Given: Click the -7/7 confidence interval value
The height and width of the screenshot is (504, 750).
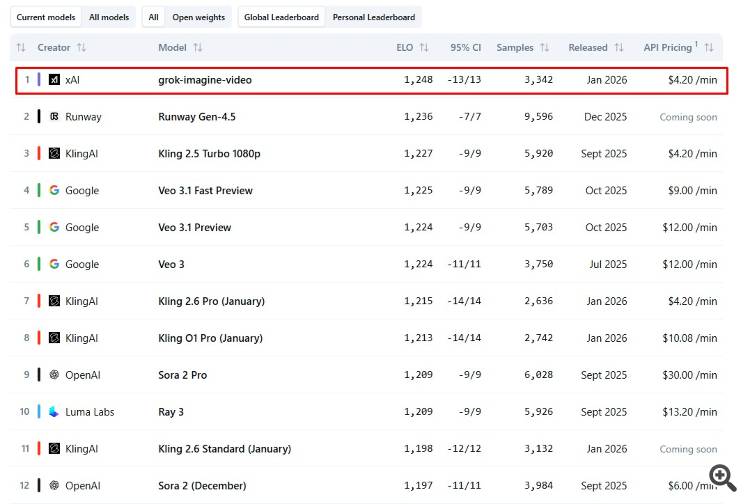Looking at the screenshot, I should tap(470, 117).
